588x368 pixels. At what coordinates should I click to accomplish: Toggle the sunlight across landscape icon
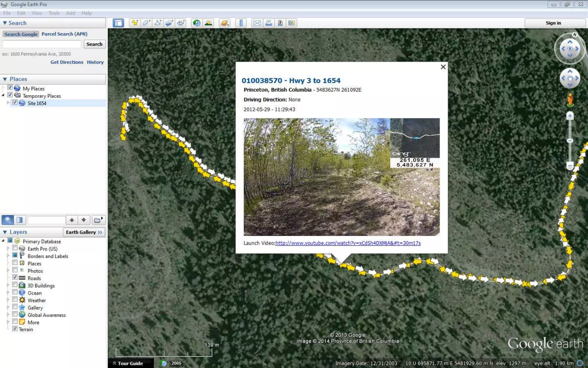click(x=208, y=23)
